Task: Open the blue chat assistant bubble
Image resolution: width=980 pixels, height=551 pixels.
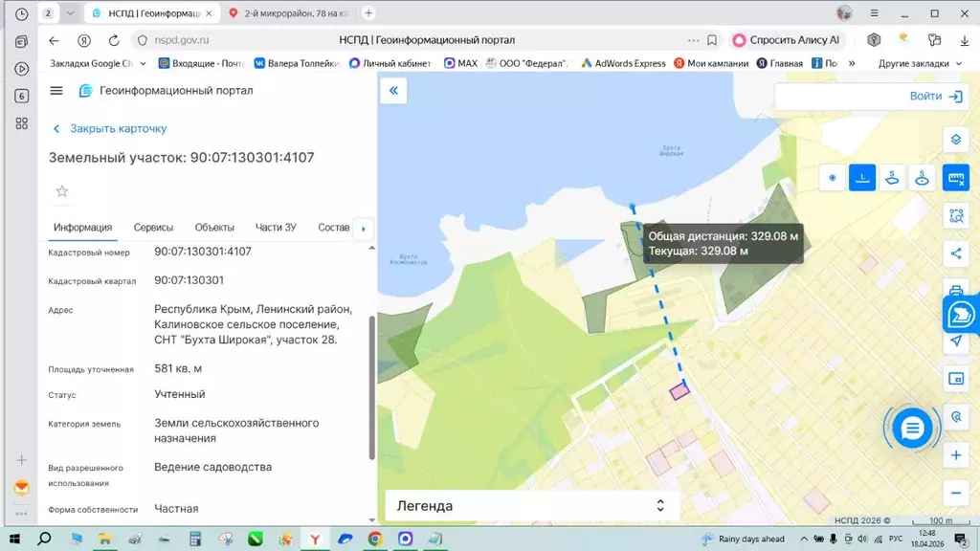Action: (912, 429)
